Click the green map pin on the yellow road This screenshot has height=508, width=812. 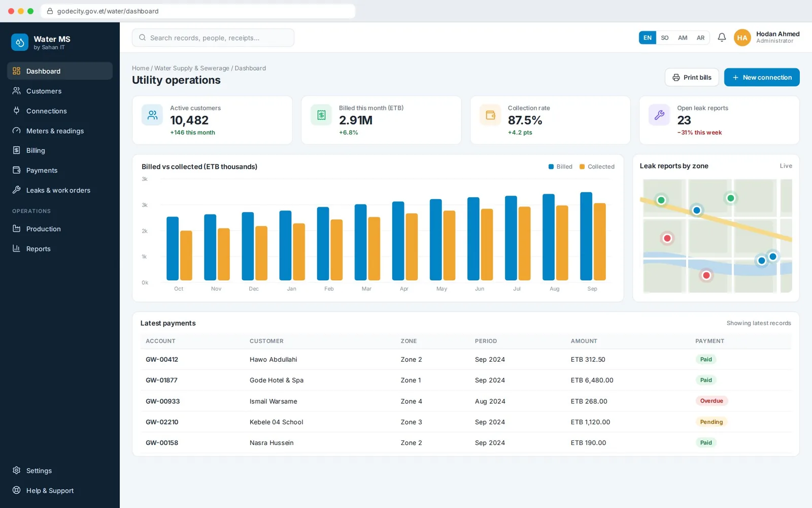click(x=661, y=200)
